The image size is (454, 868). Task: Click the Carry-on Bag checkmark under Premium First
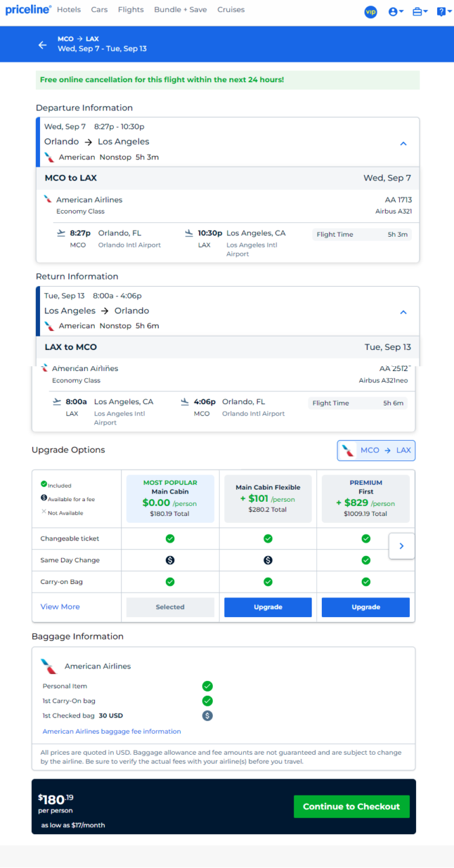tap(366, 582)
